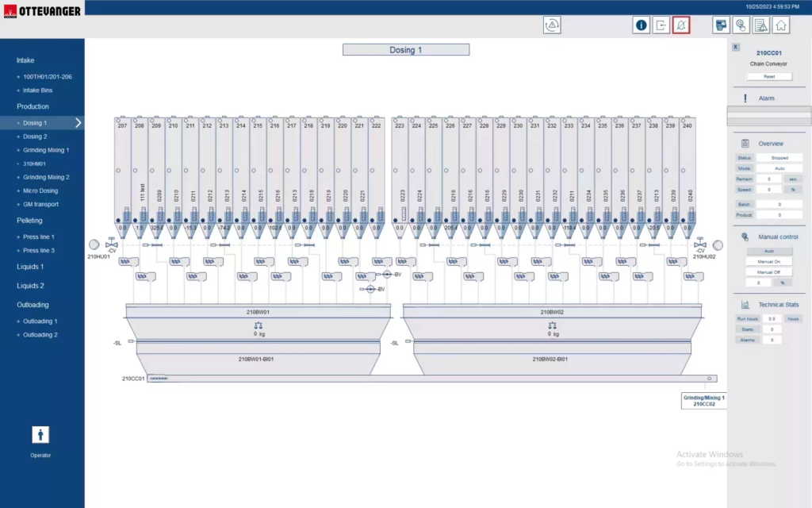Expand the Outloading section in sidebar
Image resolution: width=812 pixels, height=508 pixels.
[x=33, y=305]
